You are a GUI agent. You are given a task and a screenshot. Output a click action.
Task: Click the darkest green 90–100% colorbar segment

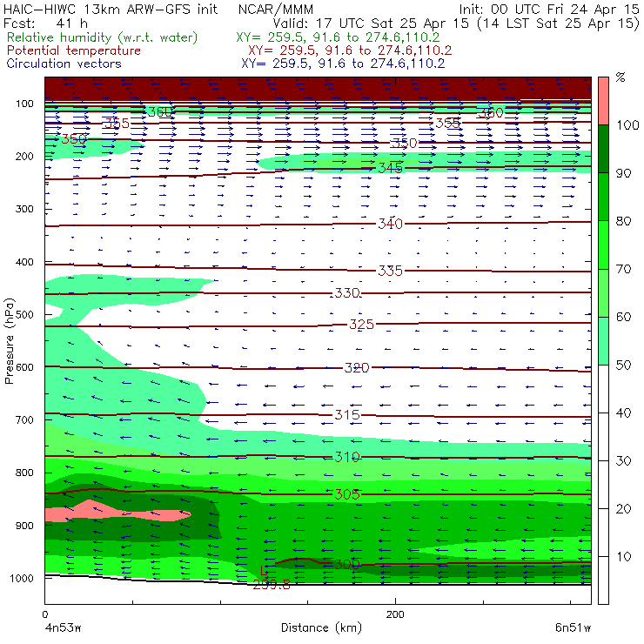tap(603, 149)
